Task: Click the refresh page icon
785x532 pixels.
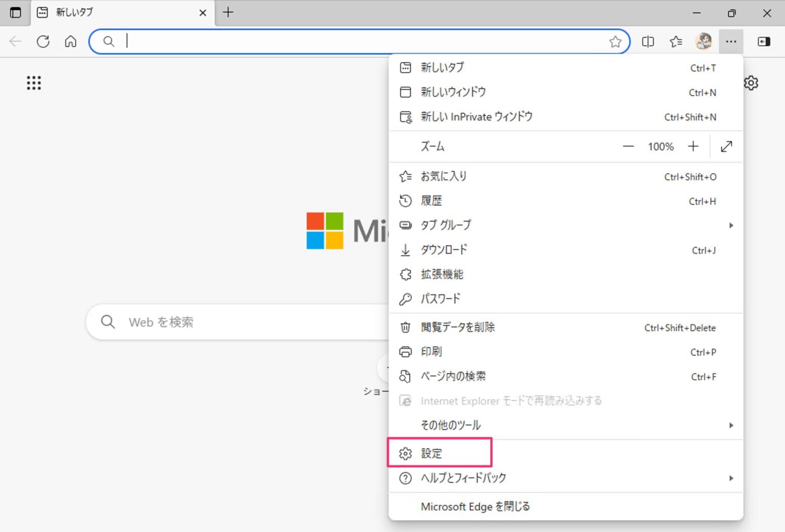Action: click(43, 41)
